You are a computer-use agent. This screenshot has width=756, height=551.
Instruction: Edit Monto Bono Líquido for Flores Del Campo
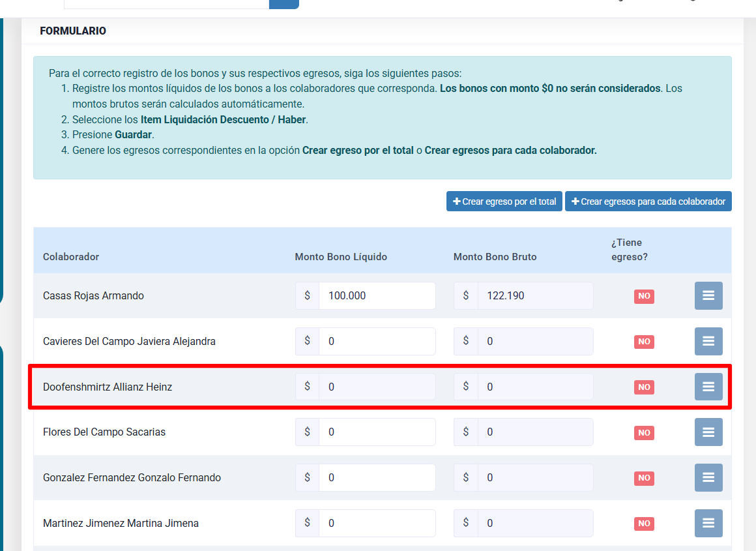(x=377, y=432)
